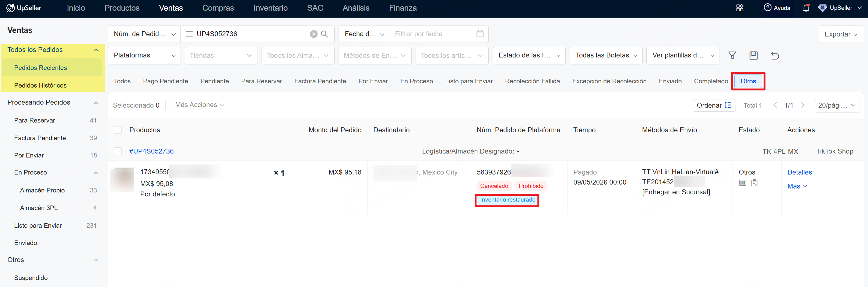Open the Productos menu
Image resolution: width=868 pixels, height=287 pixels.
pos(122,8)
